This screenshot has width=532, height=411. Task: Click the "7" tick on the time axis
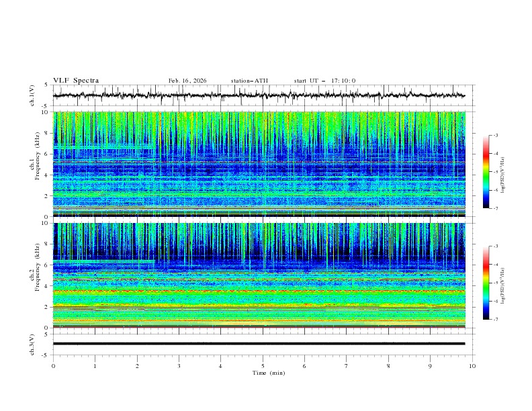point(347,366)
